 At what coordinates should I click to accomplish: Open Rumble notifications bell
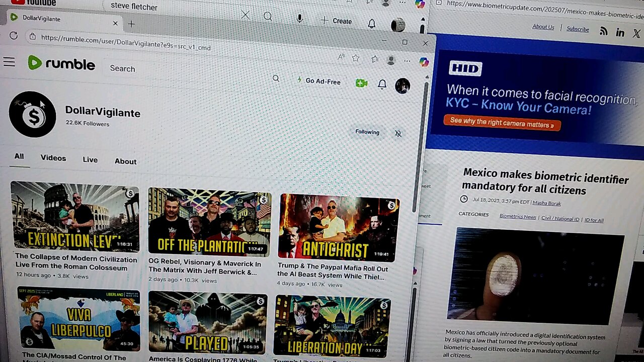click(x=382, y=84)
